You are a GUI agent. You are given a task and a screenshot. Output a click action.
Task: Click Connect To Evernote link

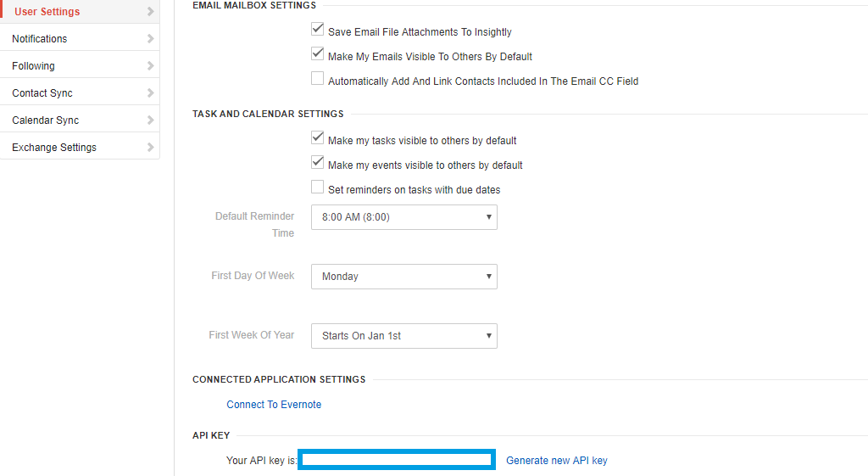(274, 405)
